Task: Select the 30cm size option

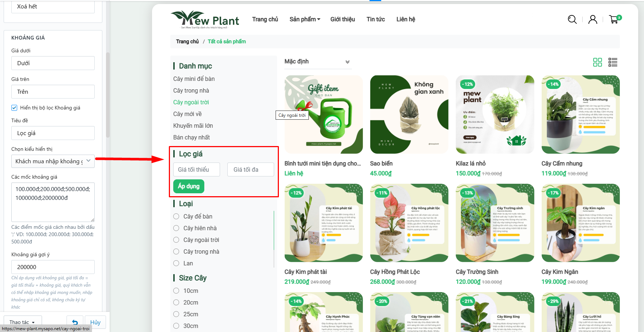Action: click(176, 326)
